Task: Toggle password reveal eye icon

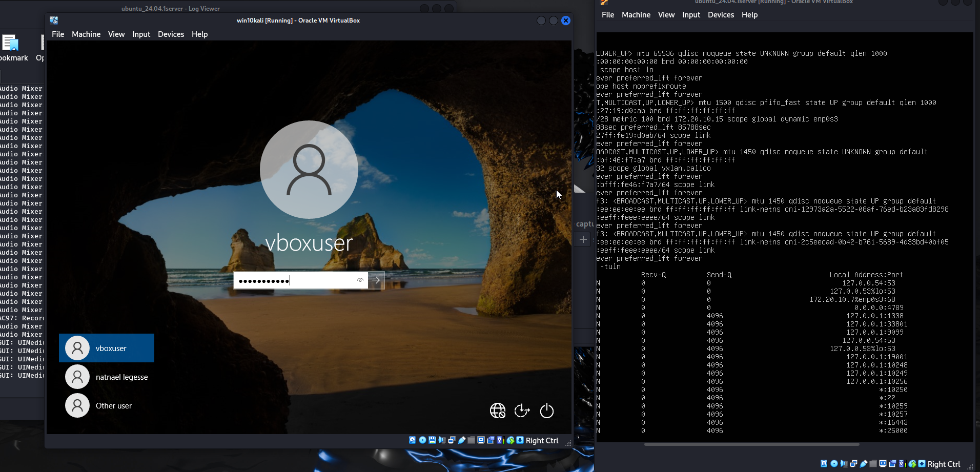Action: pyautogui.click(x=360, y=280)
